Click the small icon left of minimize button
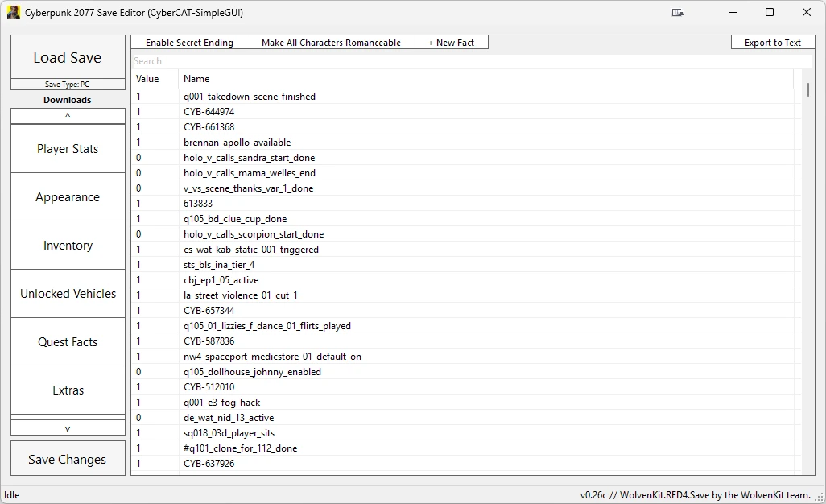826x504 pixels. point(679,12)
